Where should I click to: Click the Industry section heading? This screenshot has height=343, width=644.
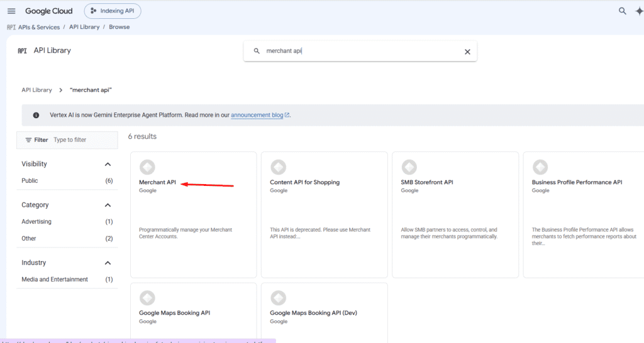pos(34,263)
